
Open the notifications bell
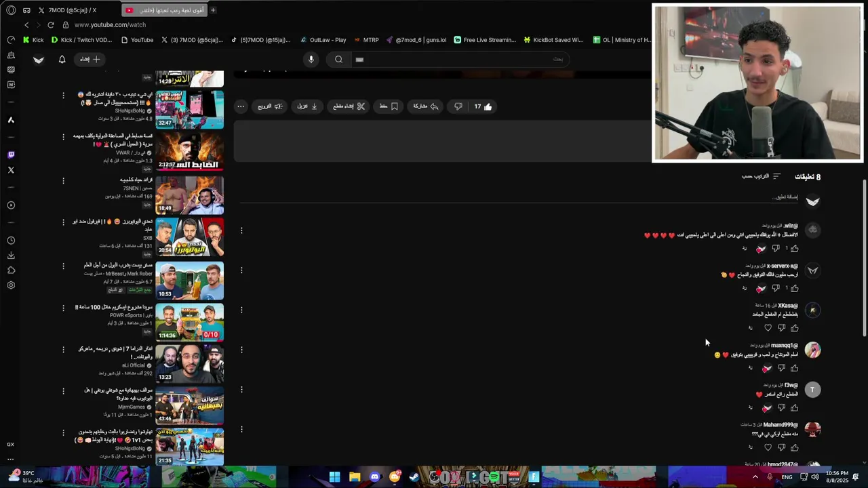[x=62, y=60]
